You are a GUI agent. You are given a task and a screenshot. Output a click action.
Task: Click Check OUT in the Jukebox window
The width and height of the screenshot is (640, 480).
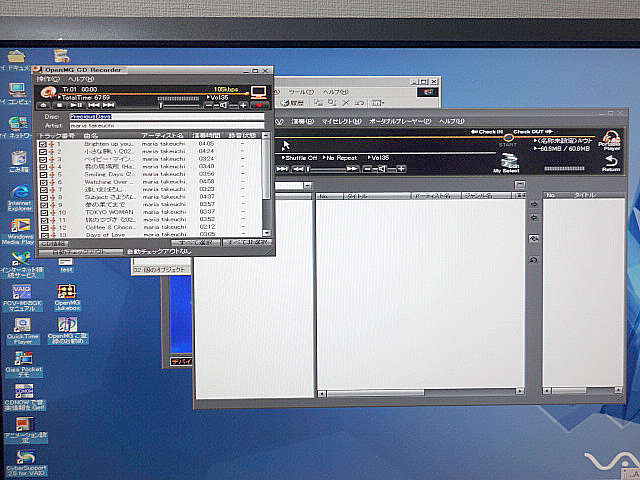(x=533, y=132)
